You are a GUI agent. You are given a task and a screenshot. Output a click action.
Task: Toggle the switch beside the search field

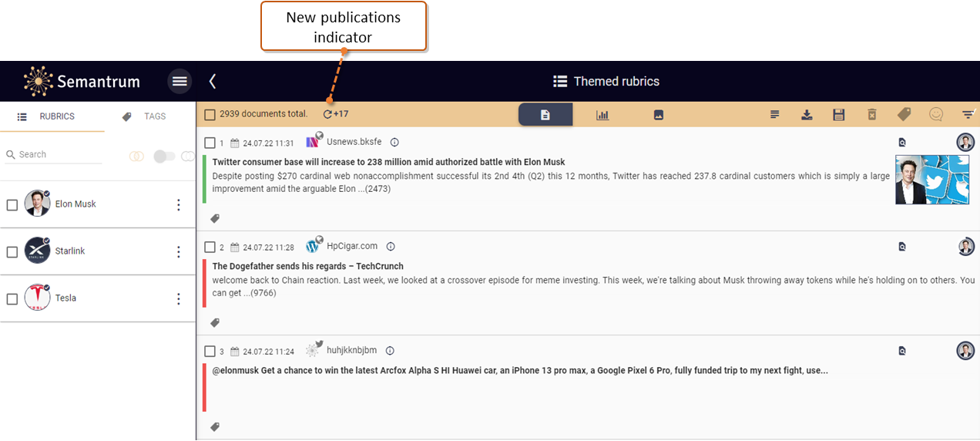point(163,157)
